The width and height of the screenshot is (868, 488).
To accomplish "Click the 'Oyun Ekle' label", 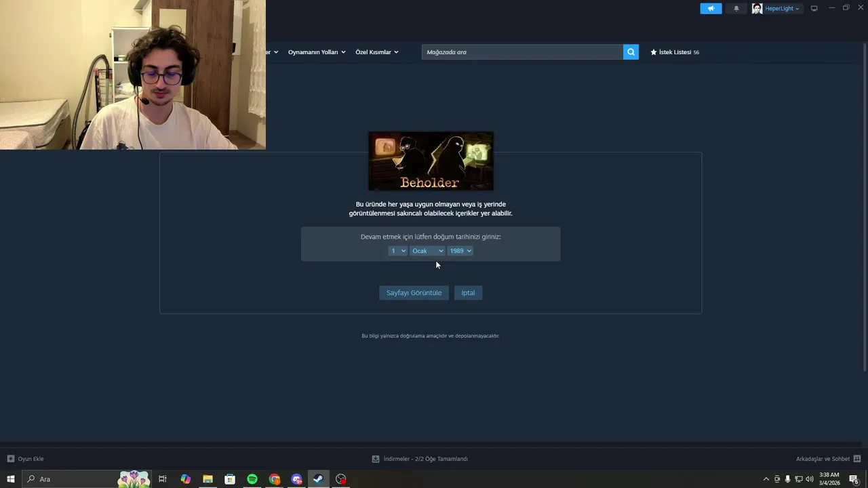I will tap(31, 459).
